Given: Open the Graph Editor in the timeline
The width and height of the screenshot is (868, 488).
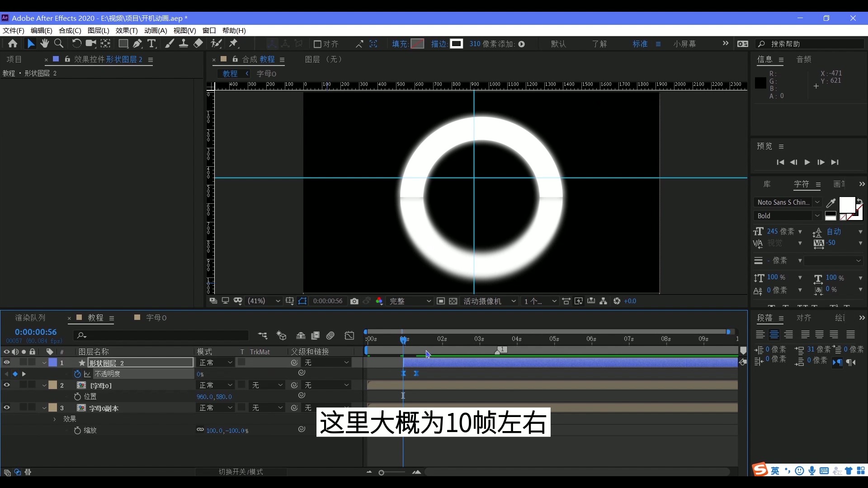Looking at the screenshot, I should pyautogui.click(x=349, y=336).
